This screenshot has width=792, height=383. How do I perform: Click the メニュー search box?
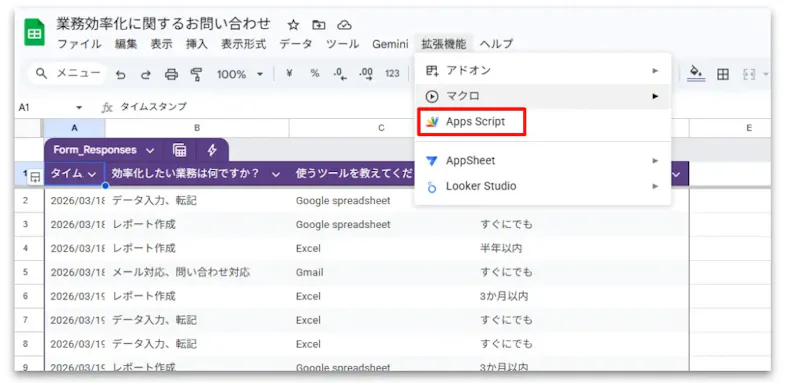[68, 74]
